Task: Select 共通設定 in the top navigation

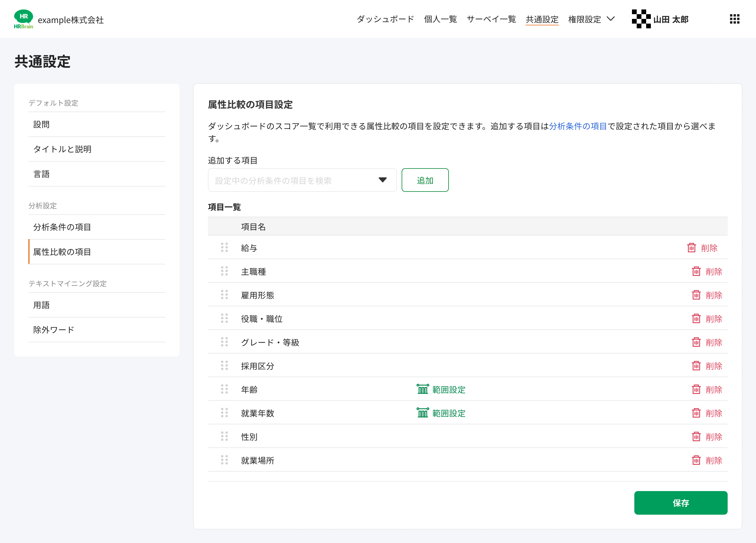Action: pos(542,19)
